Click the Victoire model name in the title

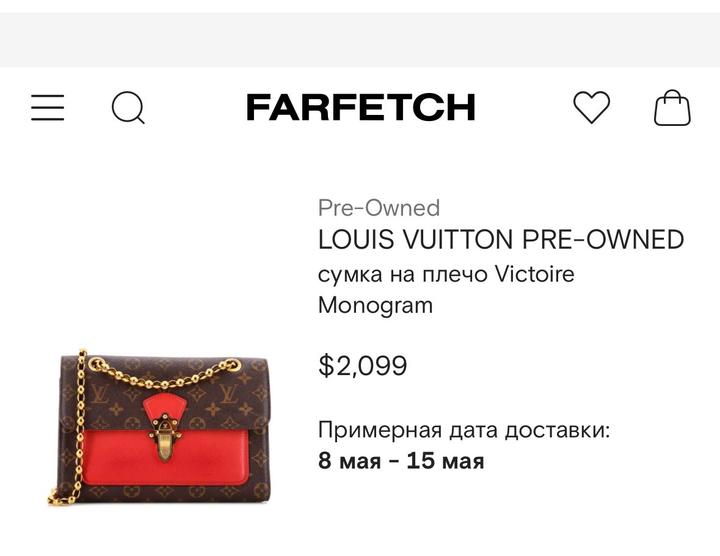pyautogui.click(x=534, y=275)
